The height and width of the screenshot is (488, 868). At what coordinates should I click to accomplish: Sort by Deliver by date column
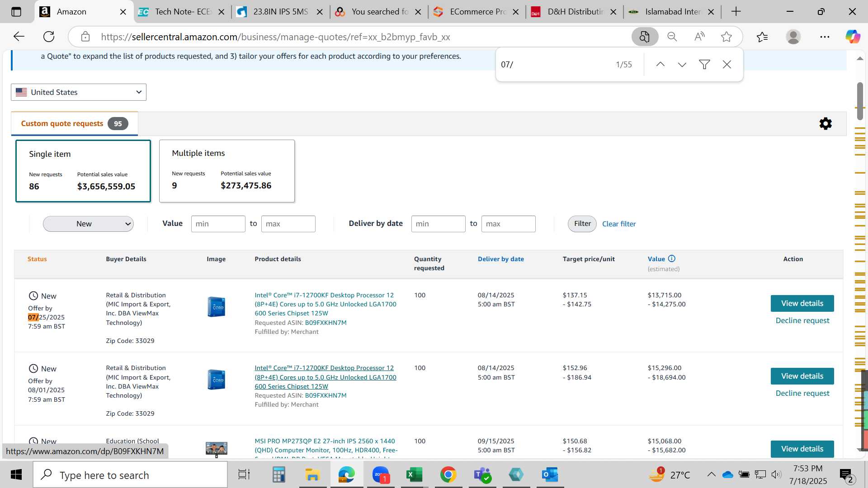(x=501, y=259)
